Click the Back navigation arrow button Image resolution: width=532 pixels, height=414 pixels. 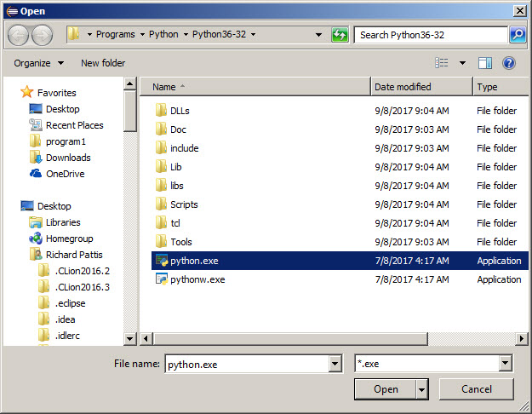[19, 35]
